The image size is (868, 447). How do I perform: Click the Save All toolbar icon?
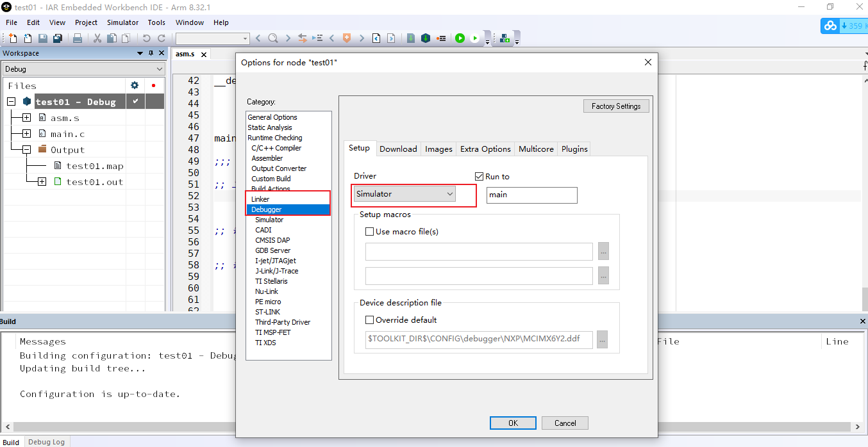coord(57,38)
